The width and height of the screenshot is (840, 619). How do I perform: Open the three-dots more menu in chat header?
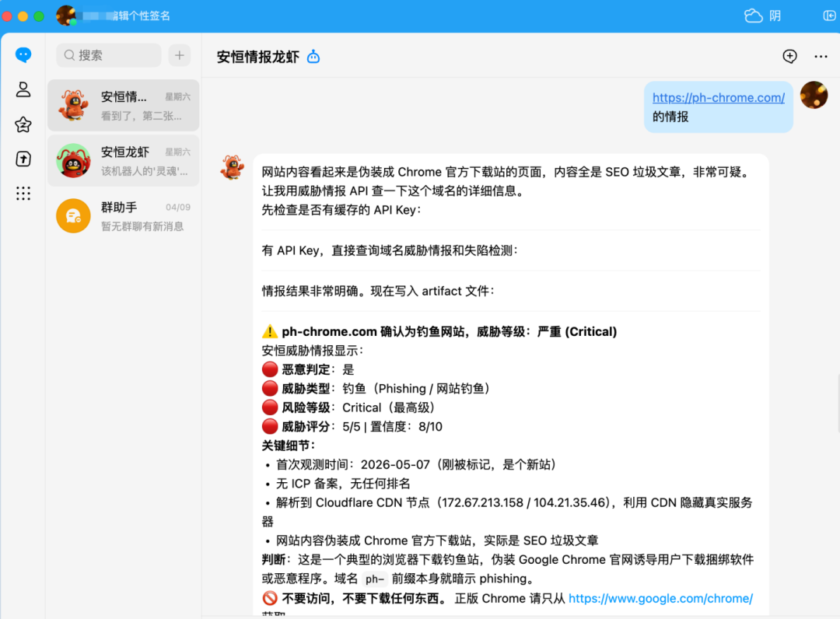coord(821,56)
